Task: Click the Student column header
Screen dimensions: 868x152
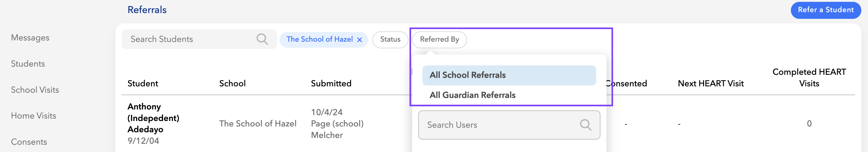Action: coord(142,84)
